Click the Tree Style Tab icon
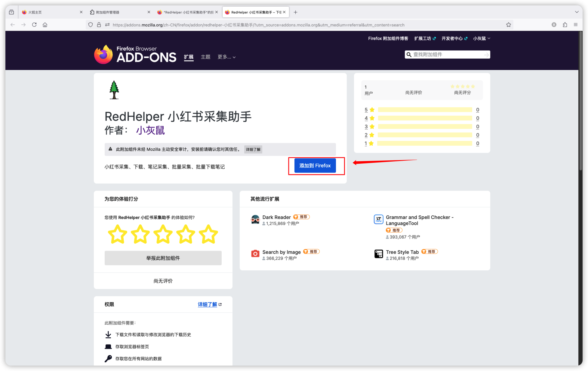 [379, 254]
